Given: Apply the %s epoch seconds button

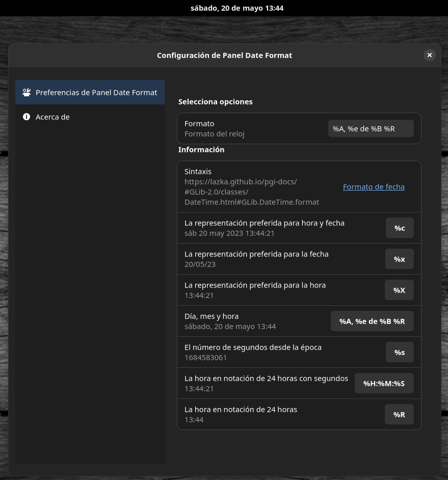Looking at the screenshot, I should coord(400,353).
